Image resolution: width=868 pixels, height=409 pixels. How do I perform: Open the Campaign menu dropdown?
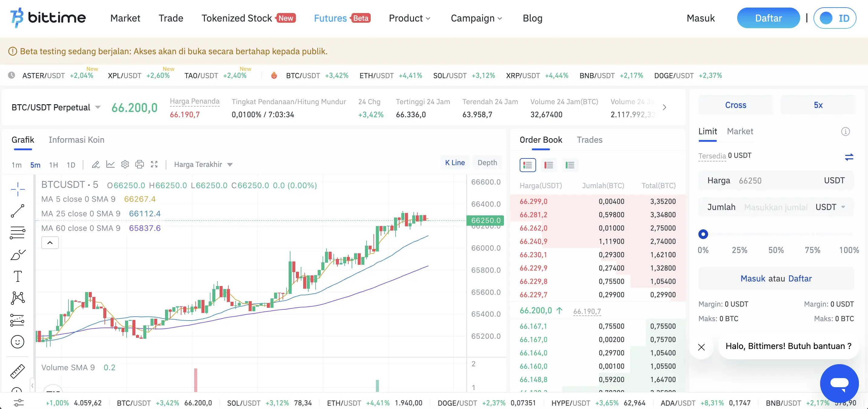coord(476,18)
